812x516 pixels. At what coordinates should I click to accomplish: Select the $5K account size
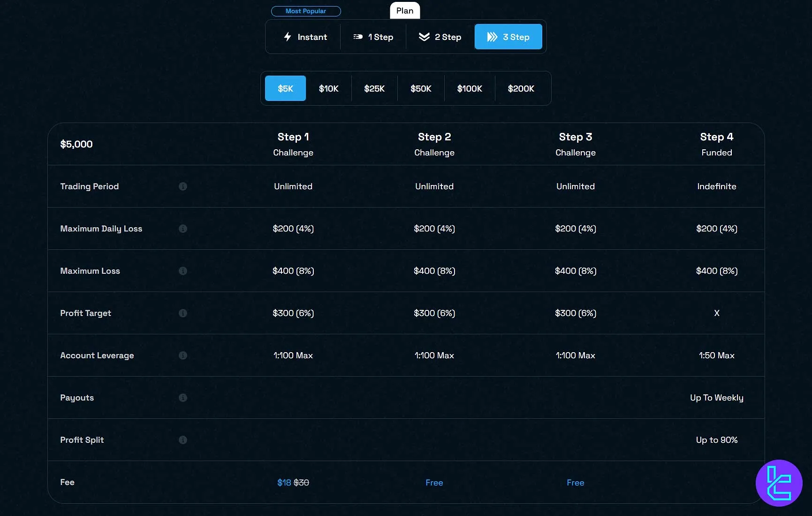(285, 89)
